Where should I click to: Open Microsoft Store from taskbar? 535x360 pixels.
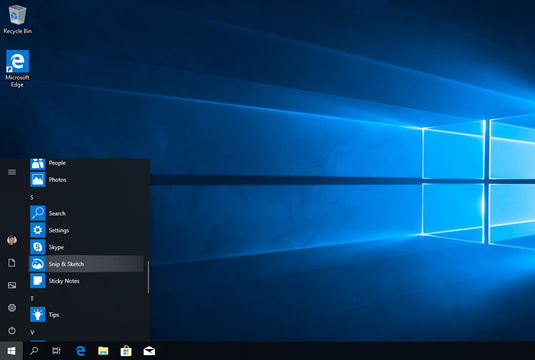pyautogui.click(x=126, y=351)
